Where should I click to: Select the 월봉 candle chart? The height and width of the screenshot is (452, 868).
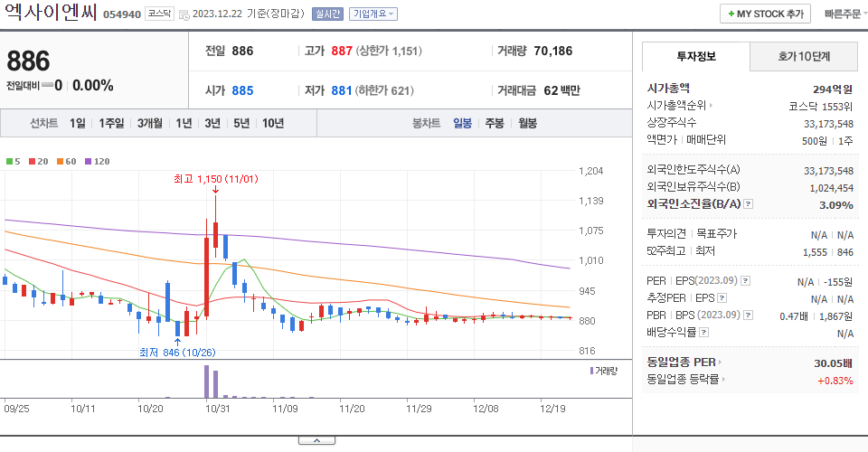[x=527, y=123]
